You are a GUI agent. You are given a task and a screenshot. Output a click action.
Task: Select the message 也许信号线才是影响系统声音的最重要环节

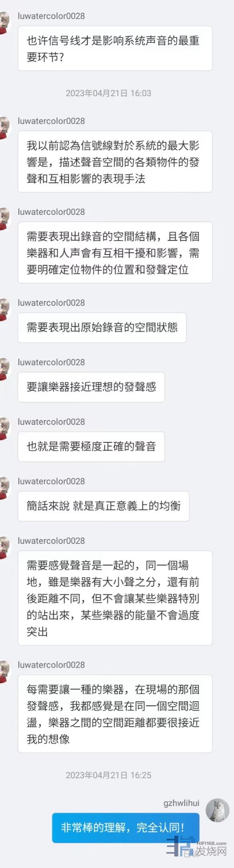[115, 48]
